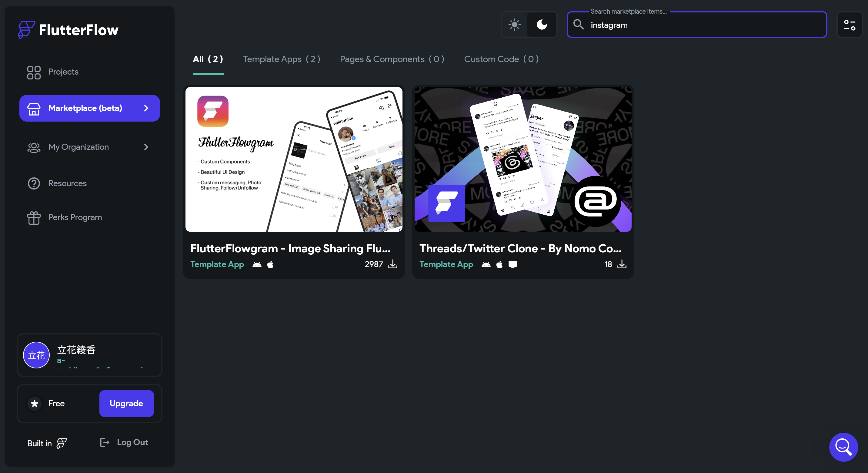The image size is (868, 473).
Task: Select the All (2) tab
Action: coord(208,59)
